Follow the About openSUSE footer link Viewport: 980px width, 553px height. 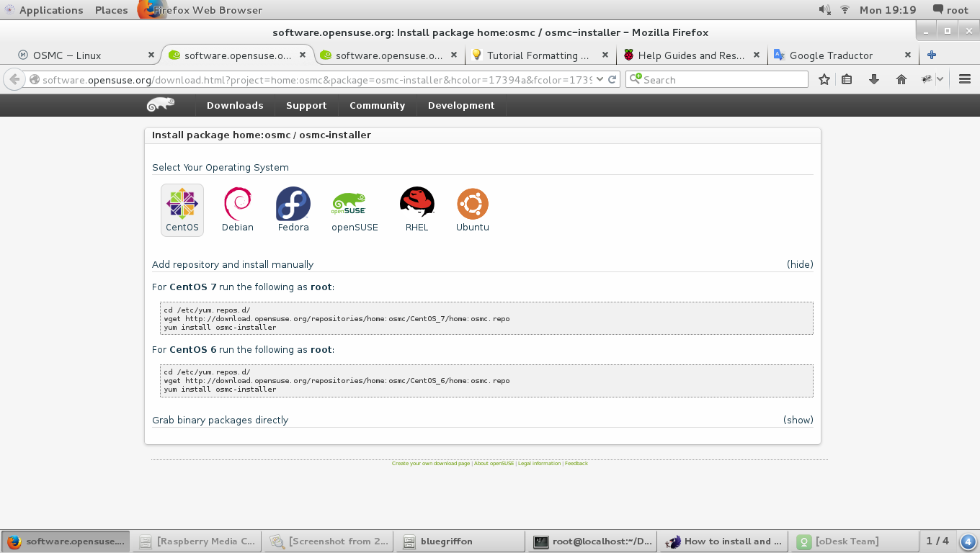coord(494,464)
